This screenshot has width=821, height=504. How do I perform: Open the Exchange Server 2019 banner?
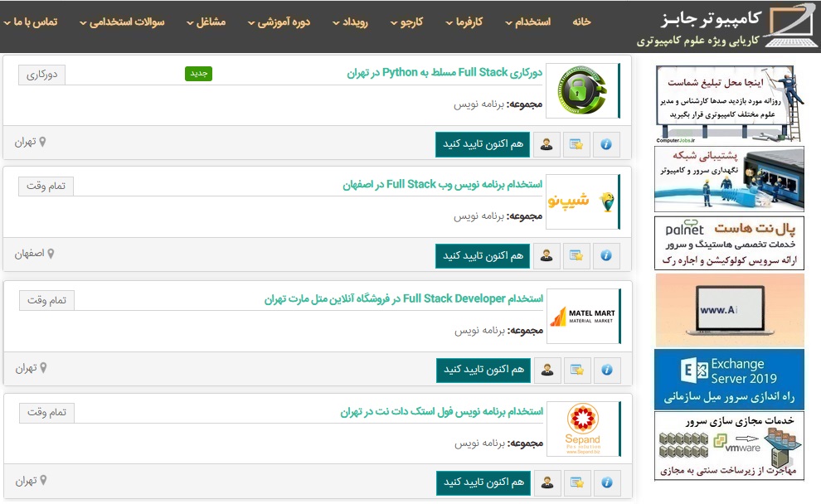coord(730,380)
